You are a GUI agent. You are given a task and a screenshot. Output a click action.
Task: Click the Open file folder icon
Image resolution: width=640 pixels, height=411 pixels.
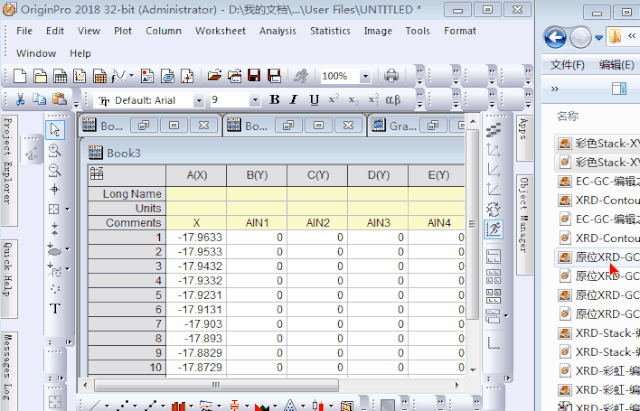(x=214, y=76)
